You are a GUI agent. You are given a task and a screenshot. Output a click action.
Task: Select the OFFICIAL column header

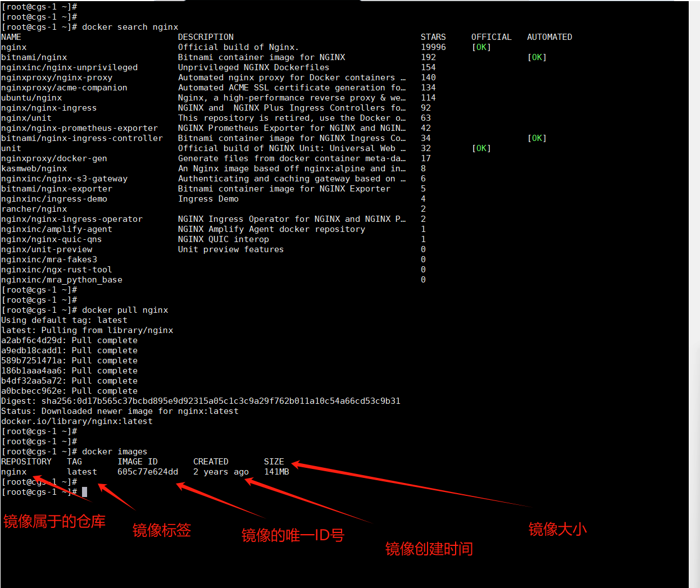(492, 37)
